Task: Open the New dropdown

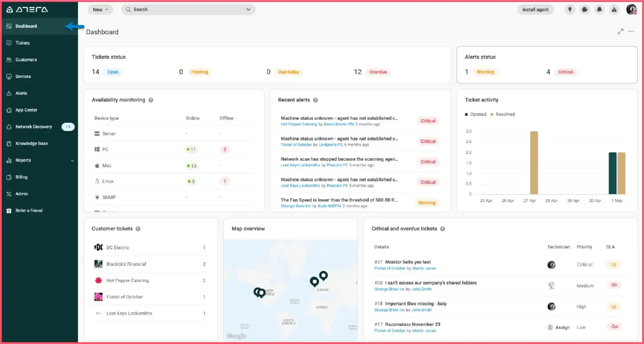Action: click(x=100, y=9)
